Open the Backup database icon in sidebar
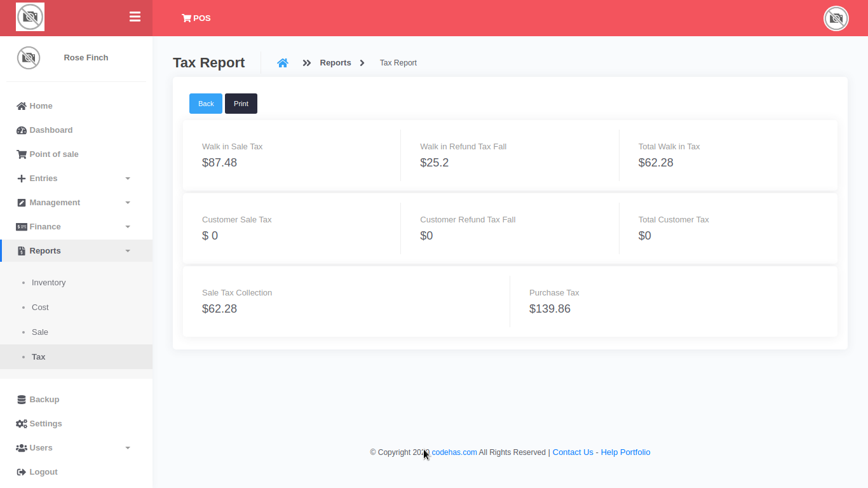The height and width of the screenshot is (488, 868). coord(22,399)
